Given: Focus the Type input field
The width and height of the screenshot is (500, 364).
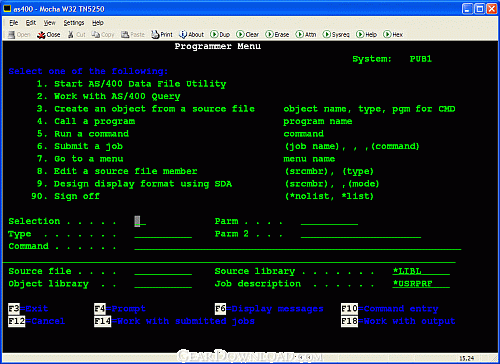Looking at the screenshot, I should point(163,234).
